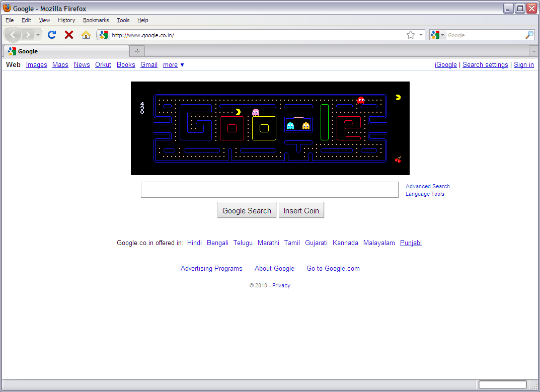Open the Books link

(x=126, y=65)
